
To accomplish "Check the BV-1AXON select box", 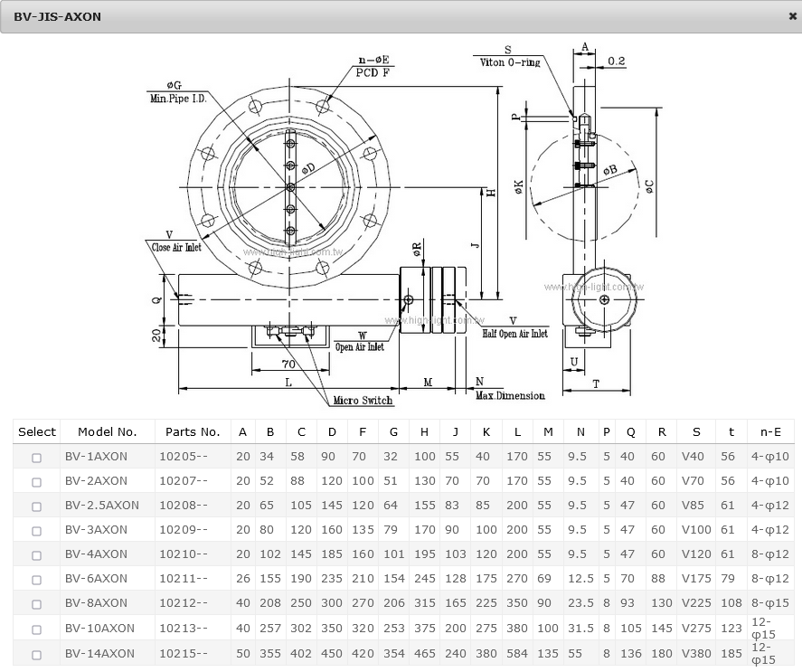I will (x=36, y=457).
